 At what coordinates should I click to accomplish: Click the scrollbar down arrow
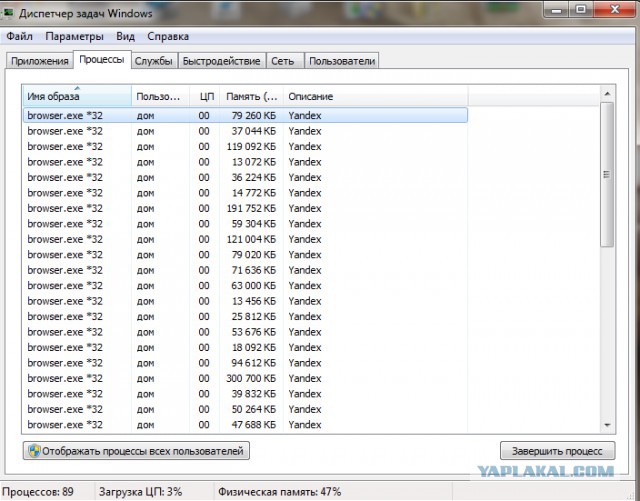pos(607,425)
